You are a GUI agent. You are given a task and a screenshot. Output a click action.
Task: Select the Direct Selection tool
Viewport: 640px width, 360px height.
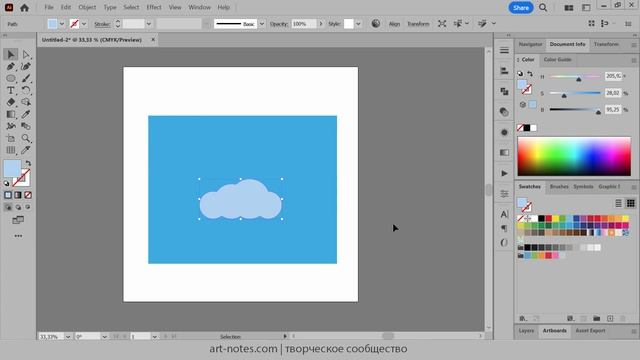click(26, 54)
